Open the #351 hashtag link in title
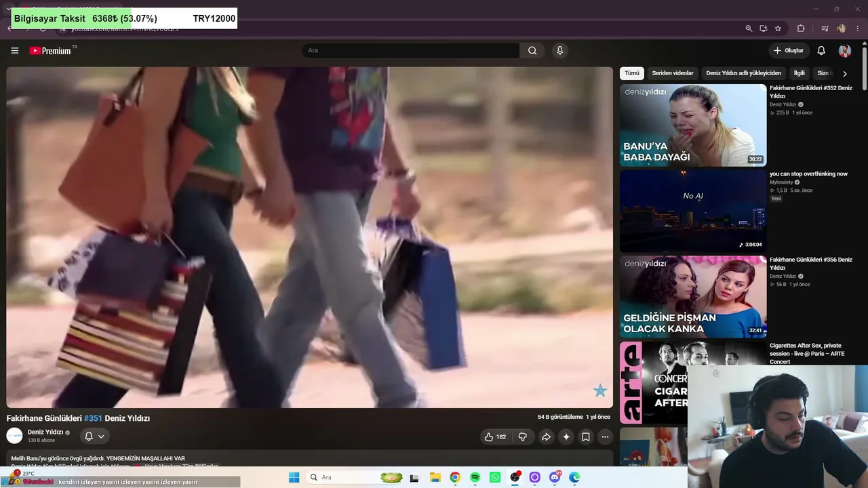Screen dimensions: 868x488 point(93,418)
